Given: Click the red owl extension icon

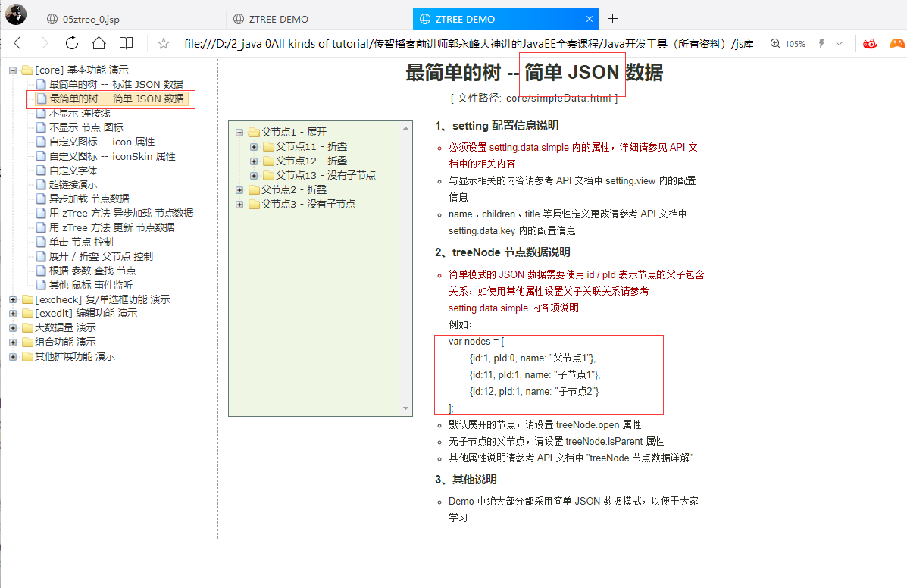Looking at the screenshot, I should [x=870, y=43].
